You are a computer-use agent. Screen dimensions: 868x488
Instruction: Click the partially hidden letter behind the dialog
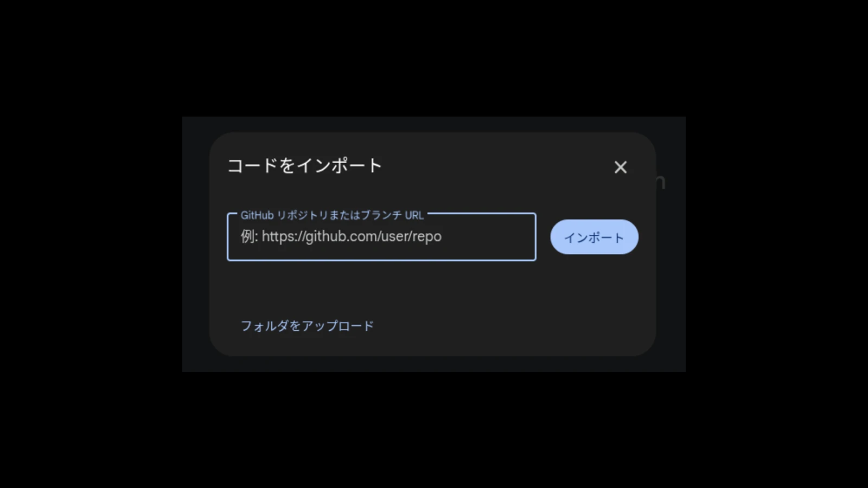[661, 182]
